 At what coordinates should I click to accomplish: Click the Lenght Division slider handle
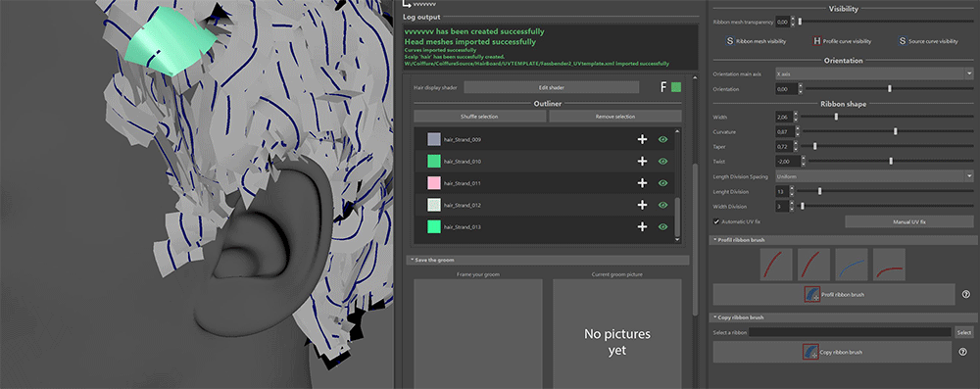pos(820,191)
